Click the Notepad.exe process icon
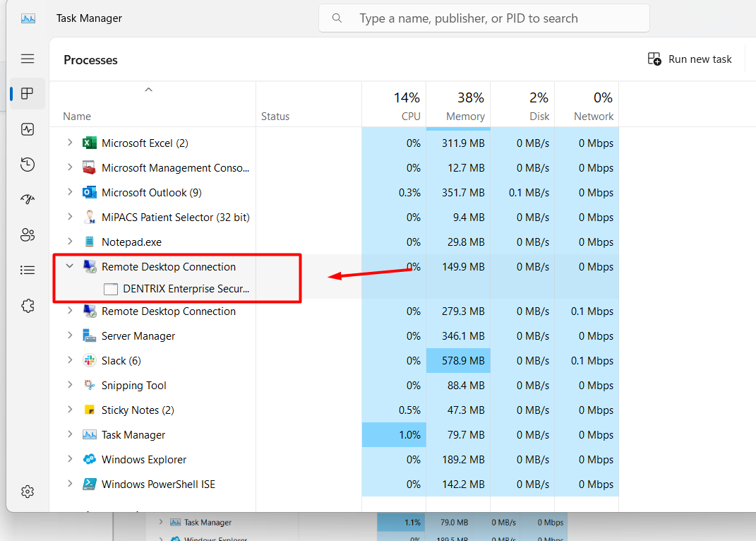This screenshot has height=541, width=756. tap(89, 242)
